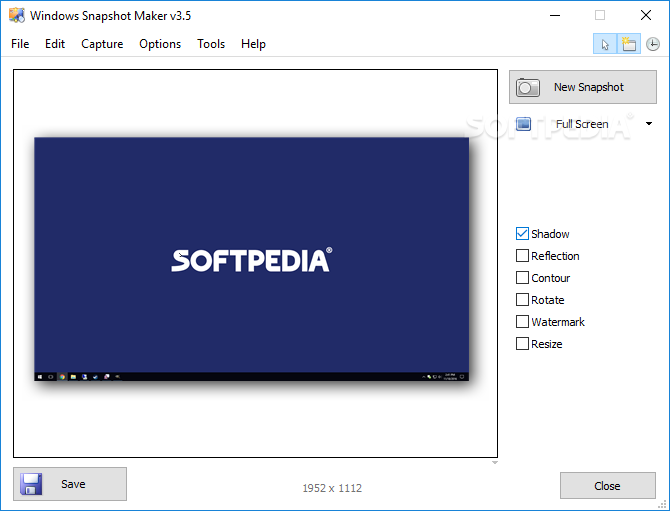Open the Capture menu
This screenshot has width=670, height=511.
tap(102, 44)
